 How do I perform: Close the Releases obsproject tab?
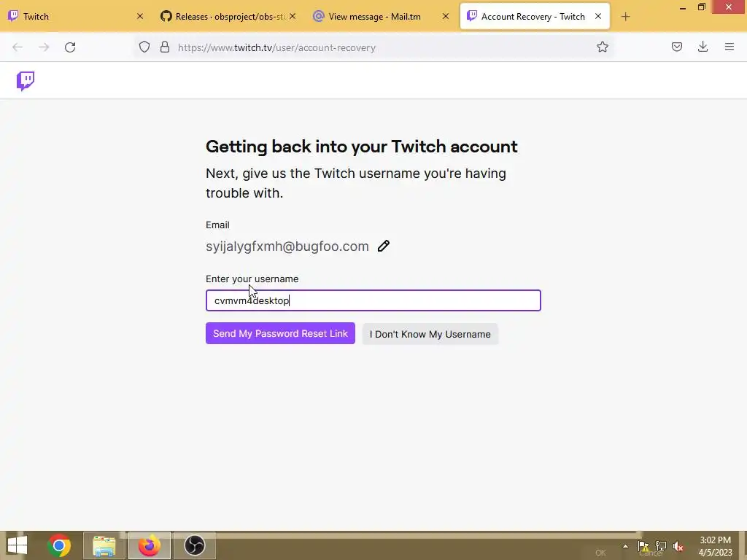[293, 16]
